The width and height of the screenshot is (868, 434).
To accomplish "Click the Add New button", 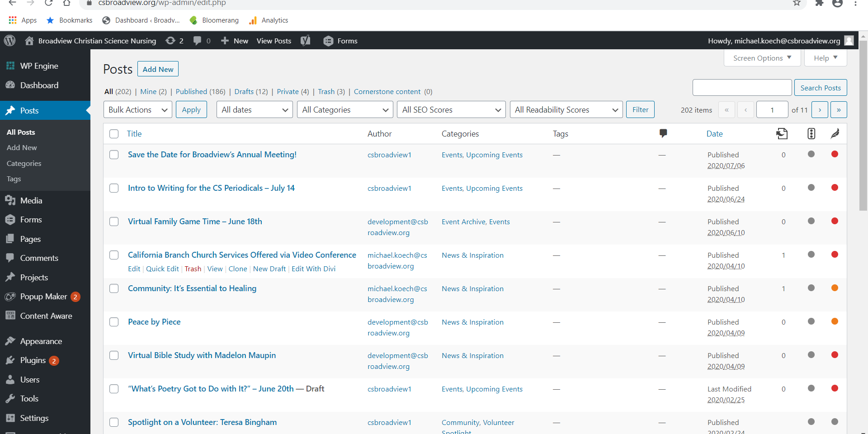I will coord(157,69).
